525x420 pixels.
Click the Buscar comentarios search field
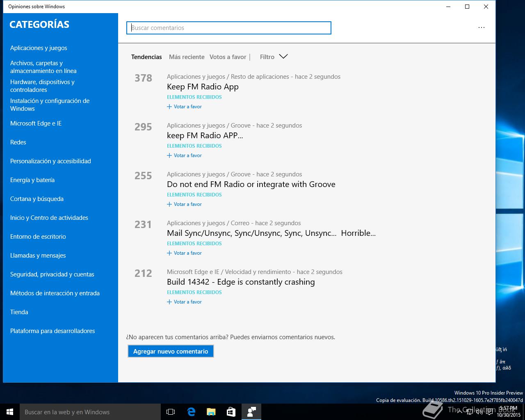click(229, 28)
